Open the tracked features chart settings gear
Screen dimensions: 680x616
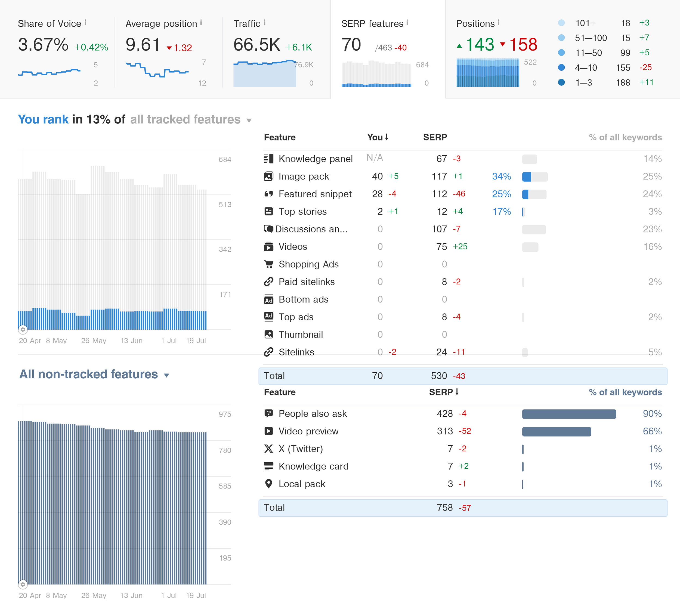[x=23, y=330]
